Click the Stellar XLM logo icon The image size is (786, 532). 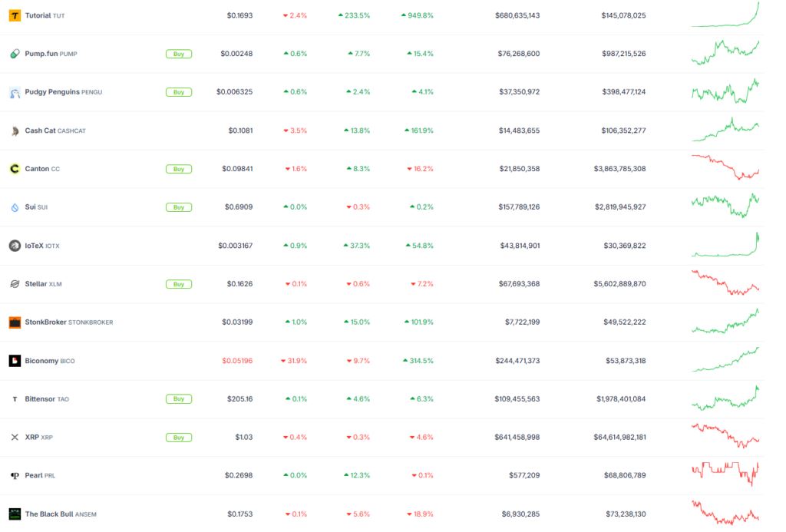pos(15,284)
